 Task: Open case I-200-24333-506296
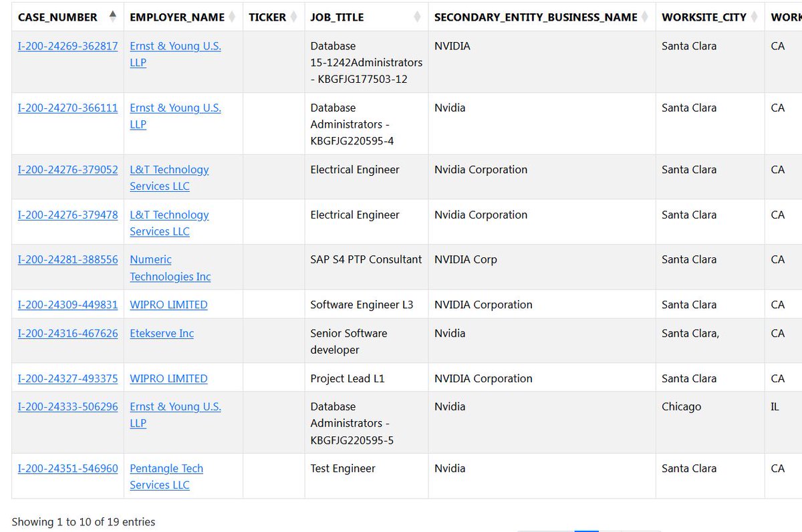click(x=68, y=406)
